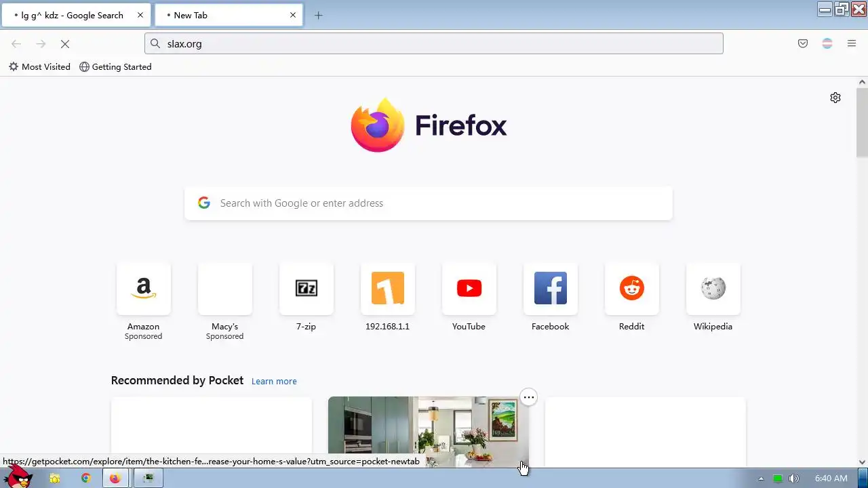Open the Save to Pocket icon

[x=803, y=43]
